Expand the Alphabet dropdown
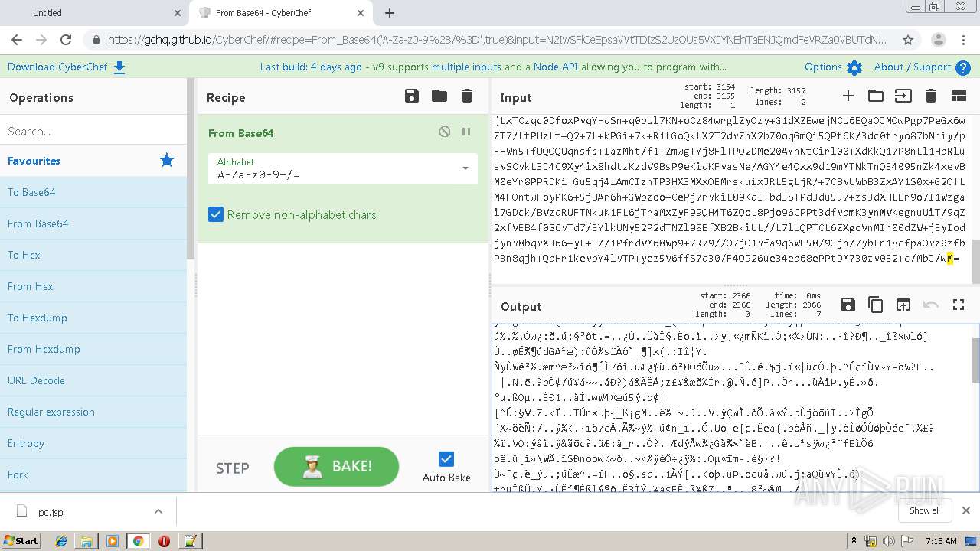Viewport: 980px width, 551px height. tap(465, 168)
